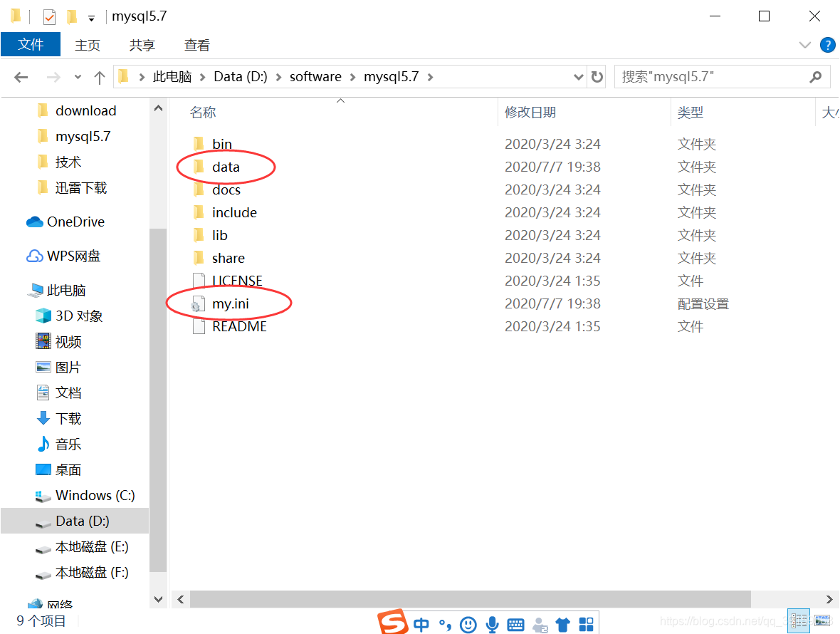Screen dimensions: 840x634
Task: Select the lib folder
Action: pyautogui.click(x=220, y=235)
